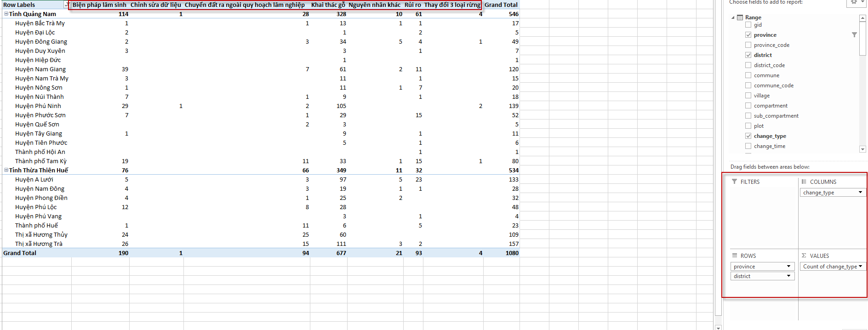The image size is (868, 330).
Task: Select the 'Nguyên nhân khác' column header
Action: pos(375,5)
